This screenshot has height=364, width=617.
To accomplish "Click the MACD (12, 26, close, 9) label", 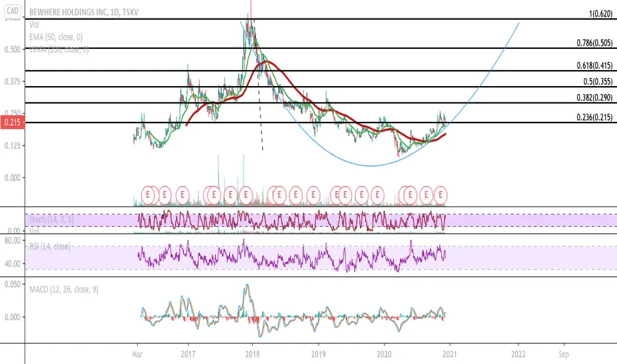I will [64, 290].
